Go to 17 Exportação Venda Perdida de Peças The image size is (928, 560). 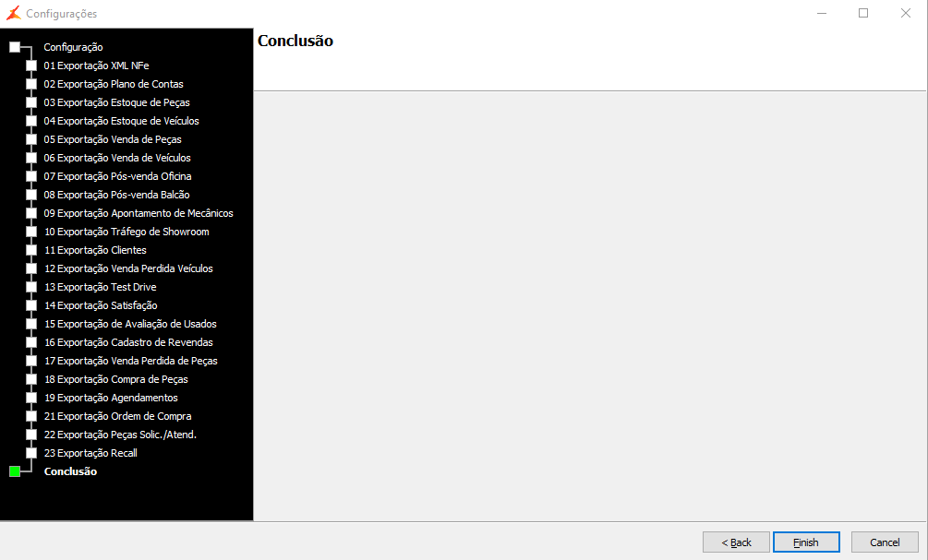[131, 361]
